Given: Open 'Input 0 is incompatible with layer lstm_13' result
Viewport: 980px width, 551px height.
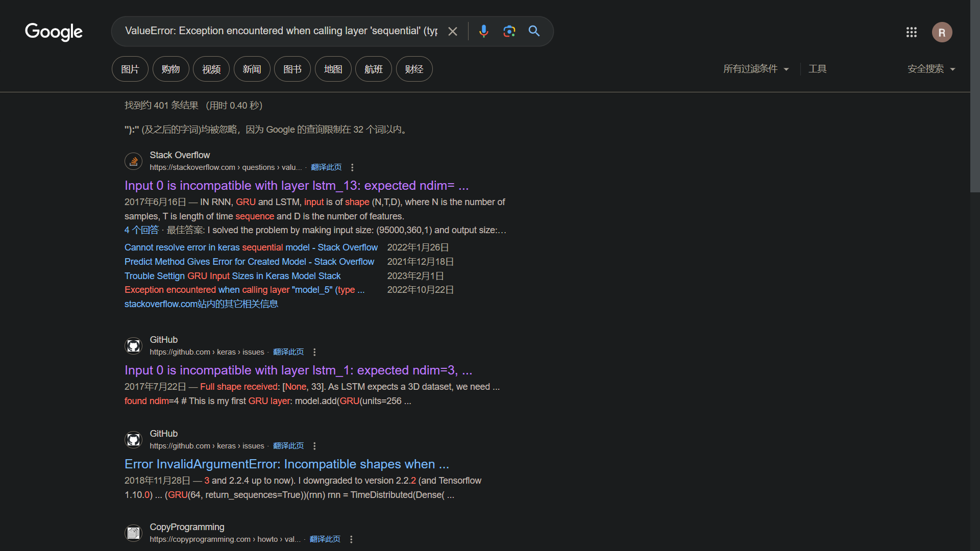Looking at the screenshot, I should click(x=296, y=185).
